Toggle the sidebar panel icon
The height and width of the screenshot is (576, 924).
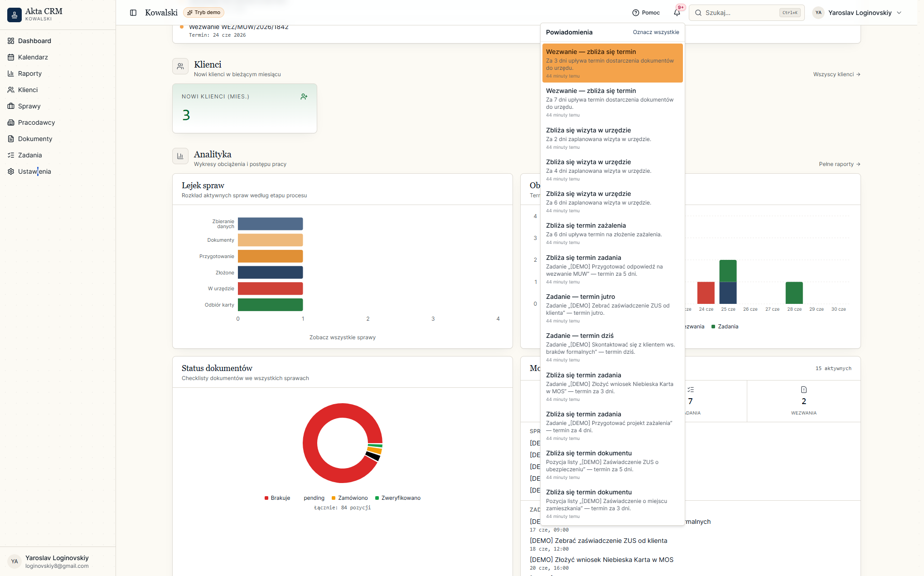(x=133, y=13)
